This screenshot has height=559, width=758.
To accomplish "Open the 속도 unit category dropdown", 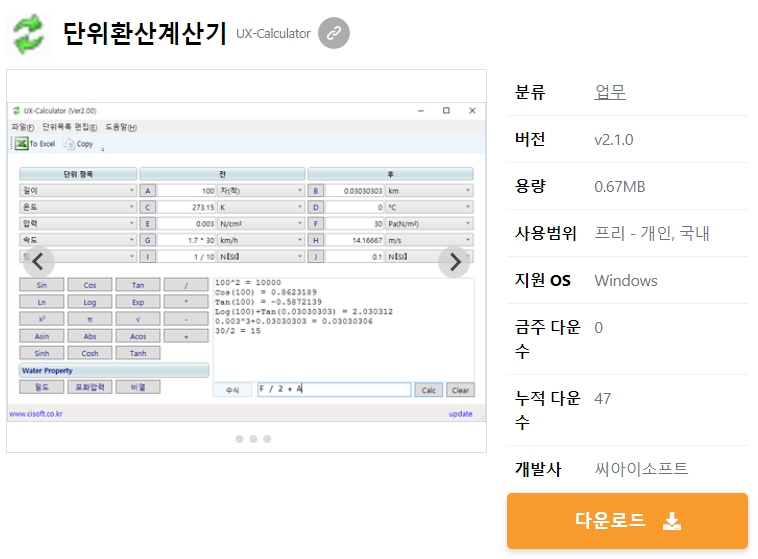I will [78, 240].
